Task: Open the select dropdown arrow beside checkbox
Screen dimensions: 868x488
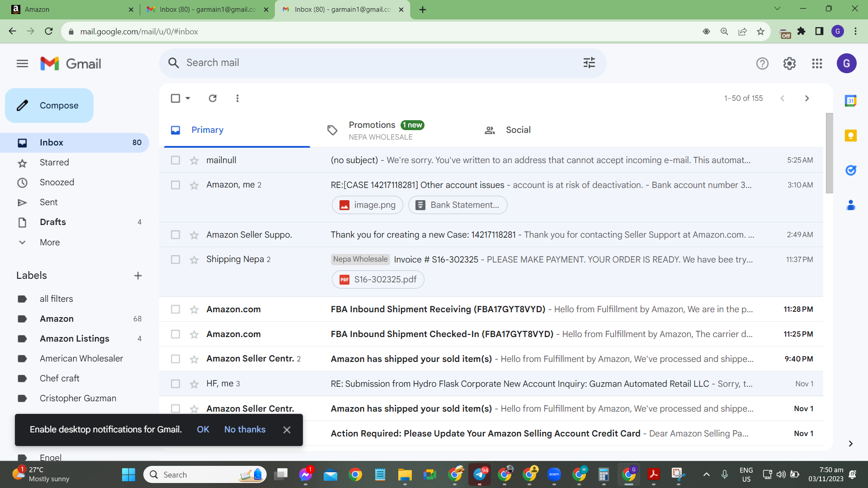Action: click(x=188, y=98)
